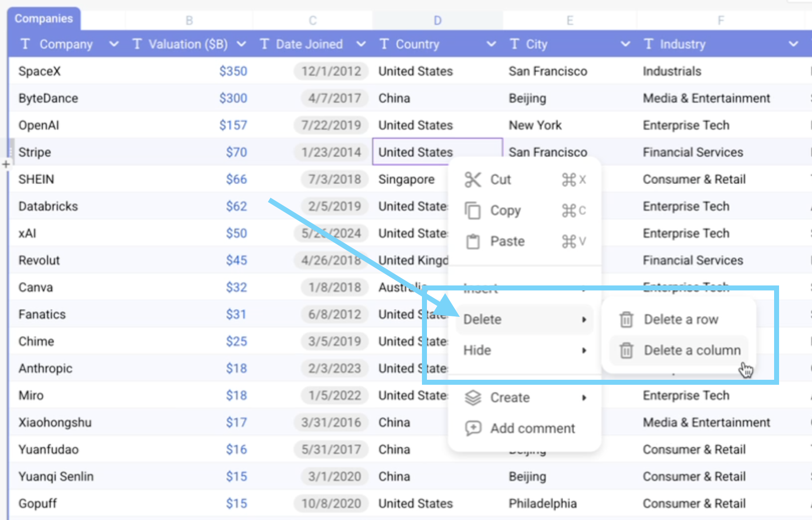The image size is (812, 520).
Task: Select the Copy icon in the context menu
Action: tap(473, 211)
